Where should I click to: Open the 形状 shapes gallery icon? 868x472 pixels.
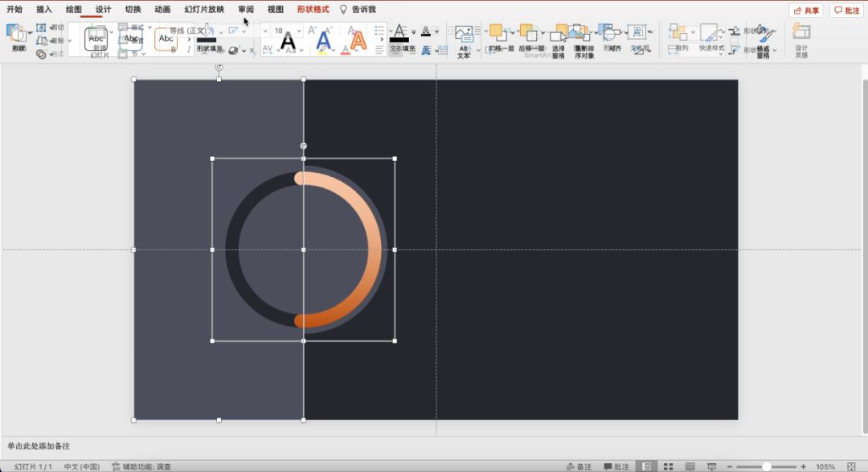(x=17, y=35)
